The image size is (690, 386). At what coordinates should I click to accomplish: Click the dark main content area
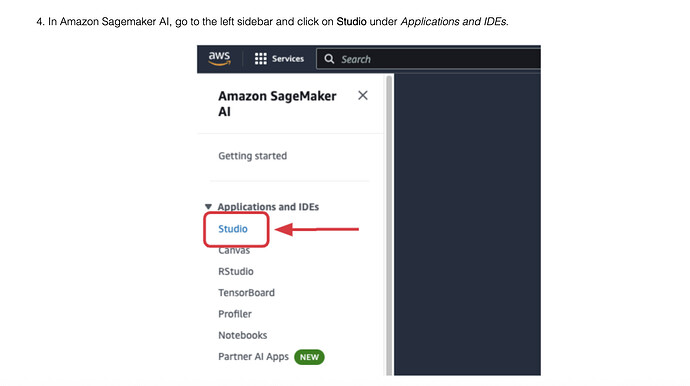click(x=467, y=224)
